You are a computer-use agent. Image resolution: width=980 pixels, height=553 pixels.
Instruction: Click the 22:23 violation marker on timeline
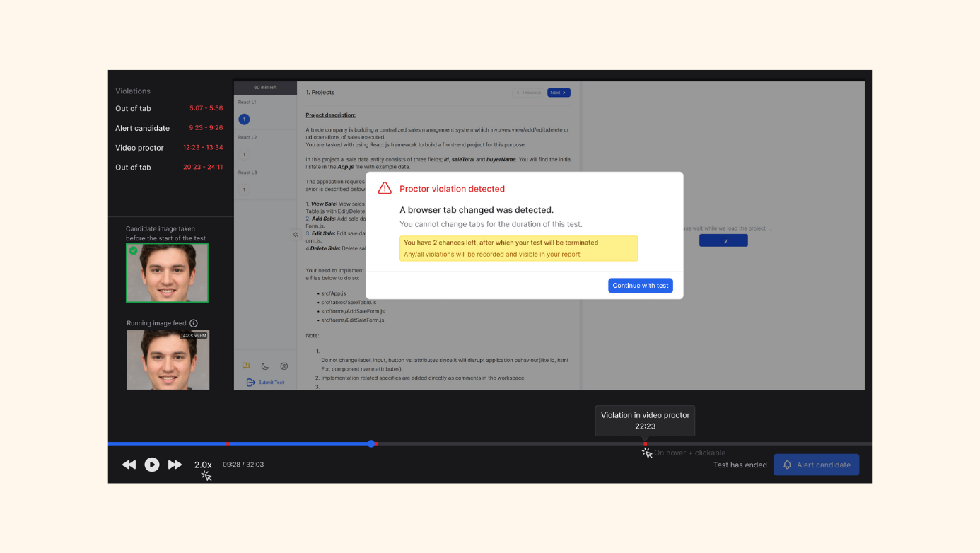(x=645, y=443)
